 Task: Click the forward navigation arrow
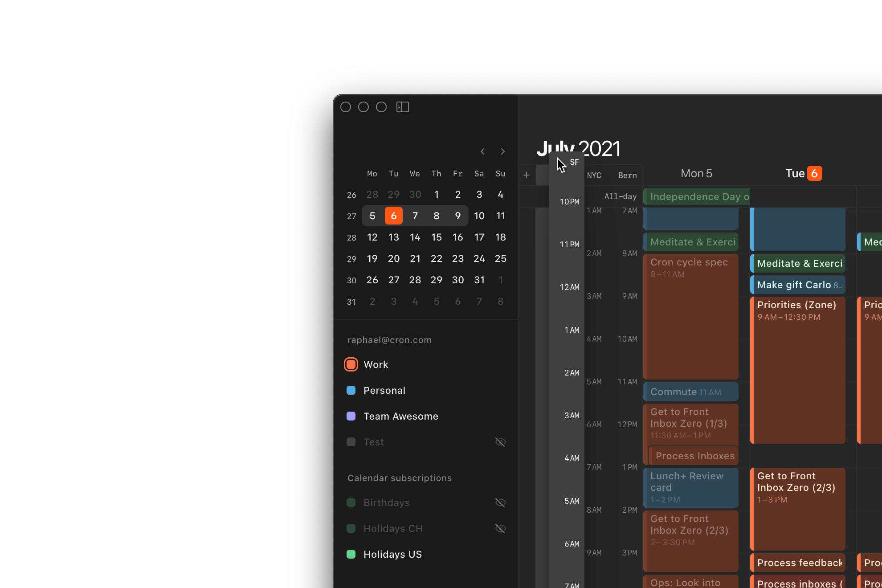502,151
